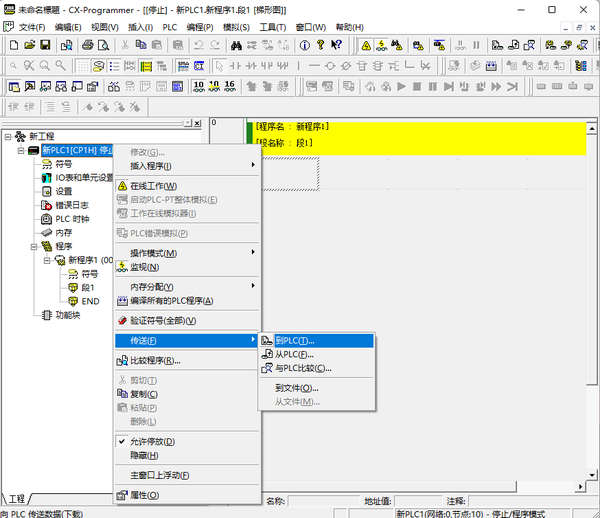Click the ladder view scroll-down arrow

click(x=592, y=475)
